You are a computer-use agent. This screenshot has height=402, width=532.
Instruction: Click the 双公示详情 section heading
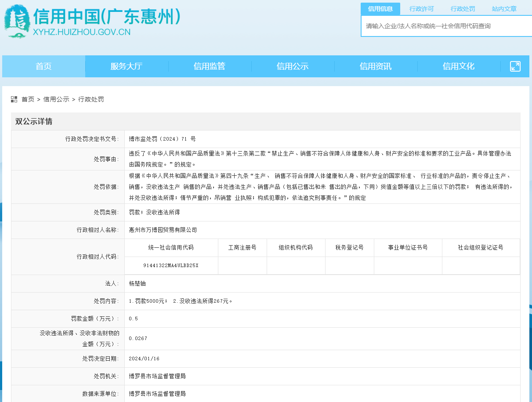tap(34, 122)
